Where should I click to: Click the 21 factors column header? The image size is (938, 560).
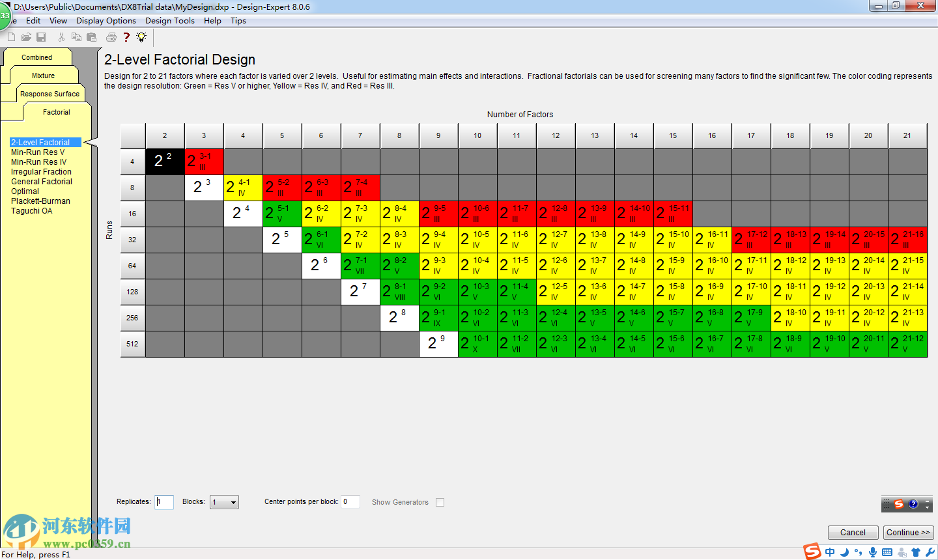(907, 135)
